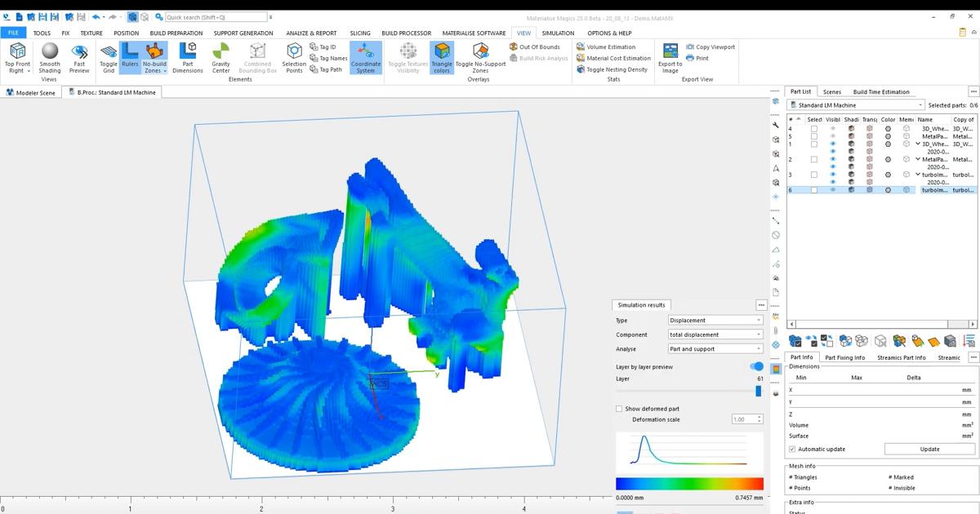Expand the Analyse Part and support dropdown
This screenshot has height=514, width=980.
(715, 349)
